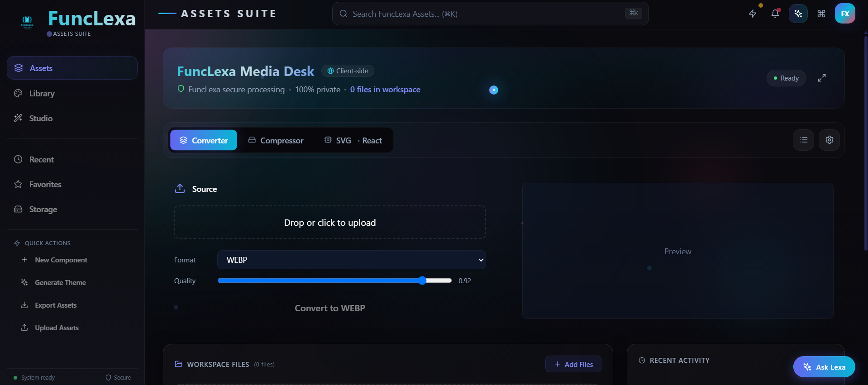Adjust the Quality slider
This screenshot has height=385, width=868.
point(334,280)
